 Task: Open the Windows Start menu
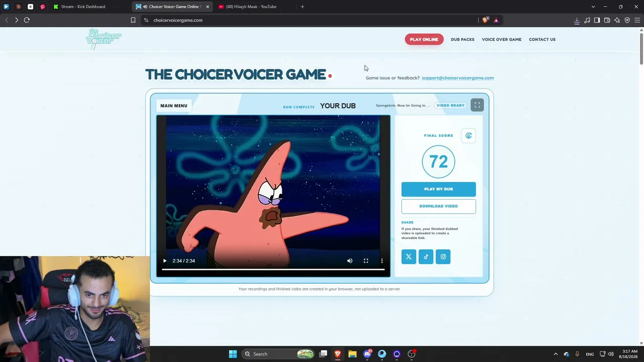click(233, 354)
